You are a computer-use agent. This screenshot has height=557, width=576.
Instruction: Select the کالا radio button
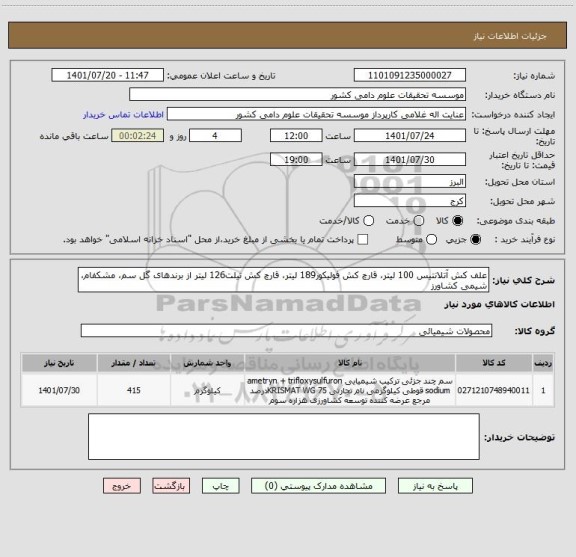458,221
